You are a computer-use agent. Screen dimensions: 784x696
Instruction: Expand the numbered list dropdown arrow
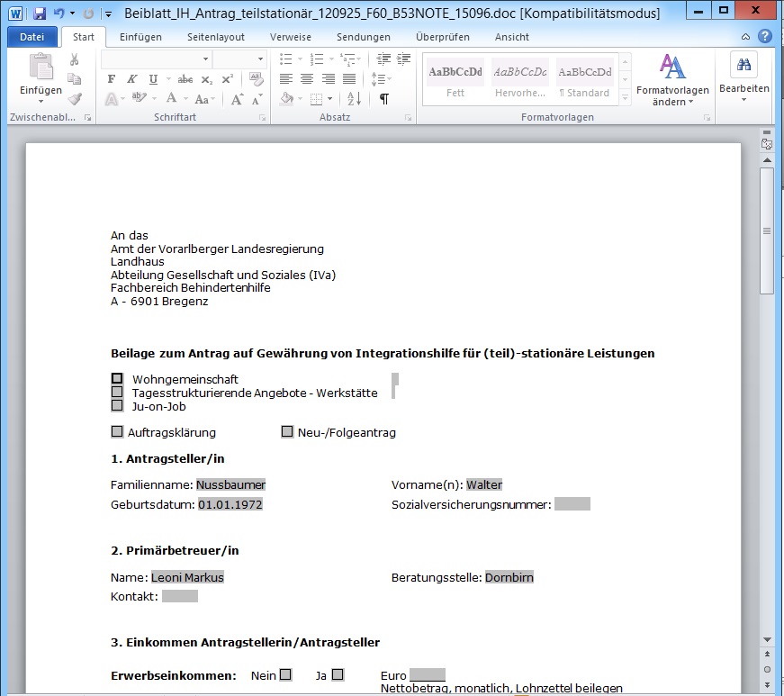click(331, 59)
